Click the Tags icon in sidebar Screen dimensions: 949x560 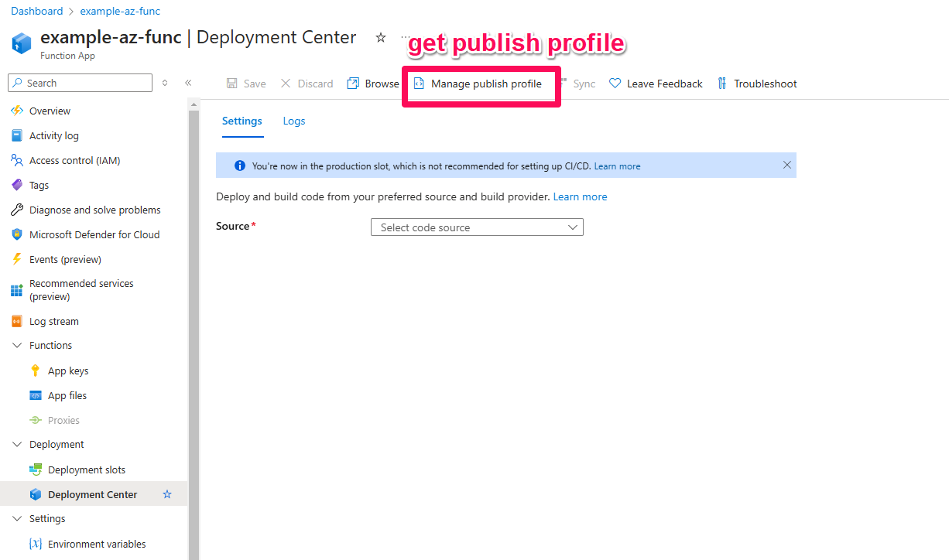click(x=17, y=185)
